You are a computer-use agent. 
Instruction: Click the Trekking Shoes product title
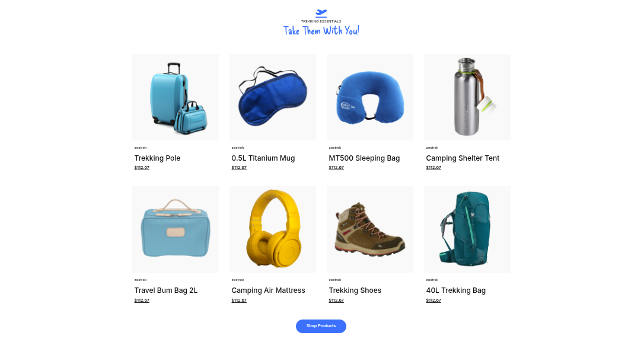tap(355, 290)
